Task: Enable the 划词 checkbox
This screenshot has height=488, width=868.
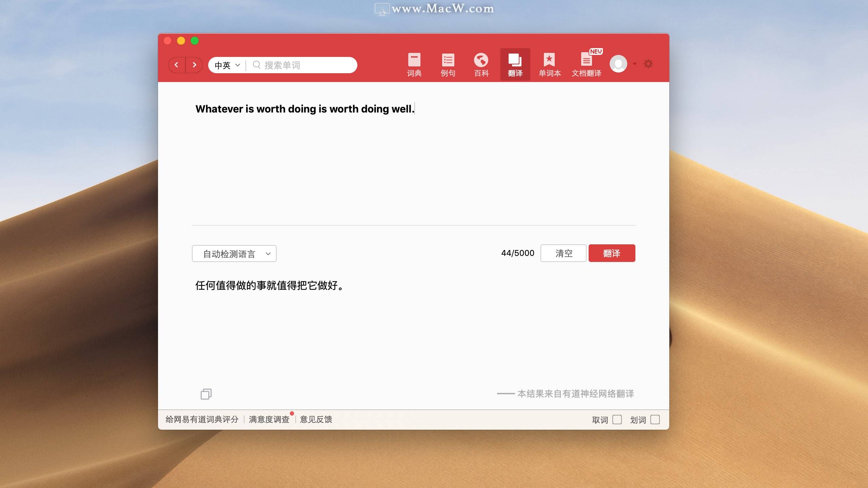Action: pos(655,420)
